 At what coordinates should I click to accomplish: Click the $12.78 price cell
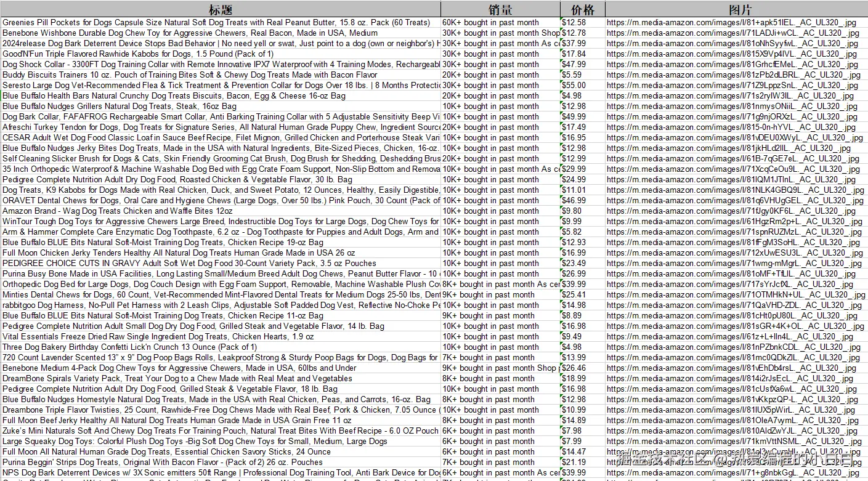pos(583,33)
